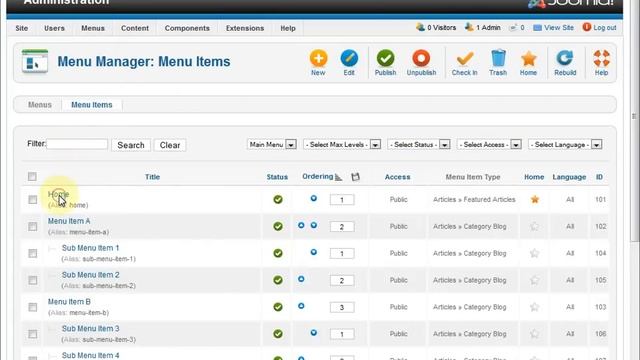Sort by the Title column header
Image resolution: width=640 pixels, height=360 pixels.
point(152,177)
